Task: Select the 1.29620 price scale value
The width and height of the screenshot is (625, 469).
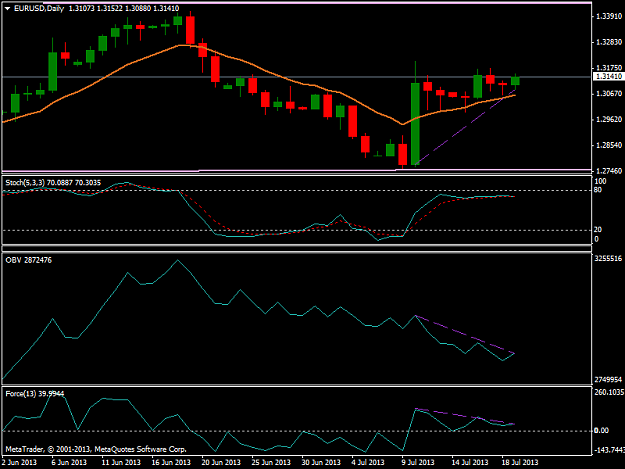Action: tap(609, 120)
